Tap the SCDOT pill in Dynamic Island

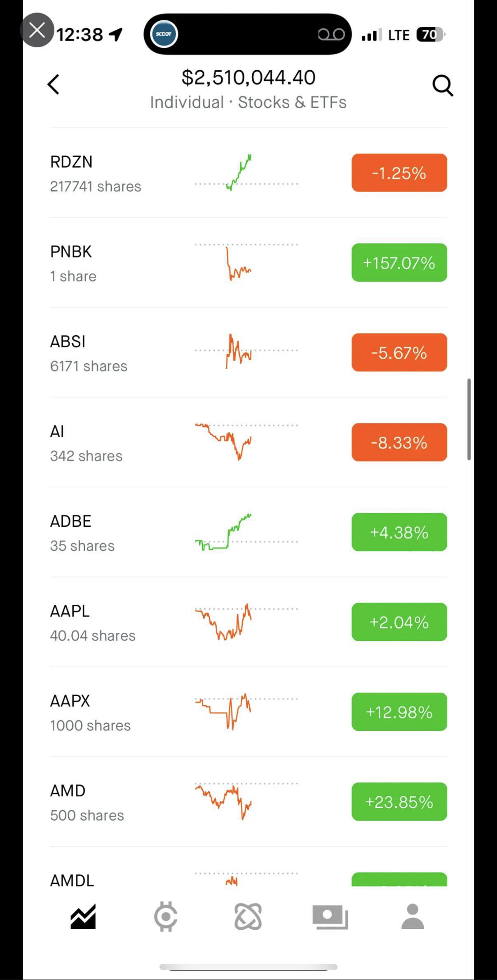click(164, 34)
